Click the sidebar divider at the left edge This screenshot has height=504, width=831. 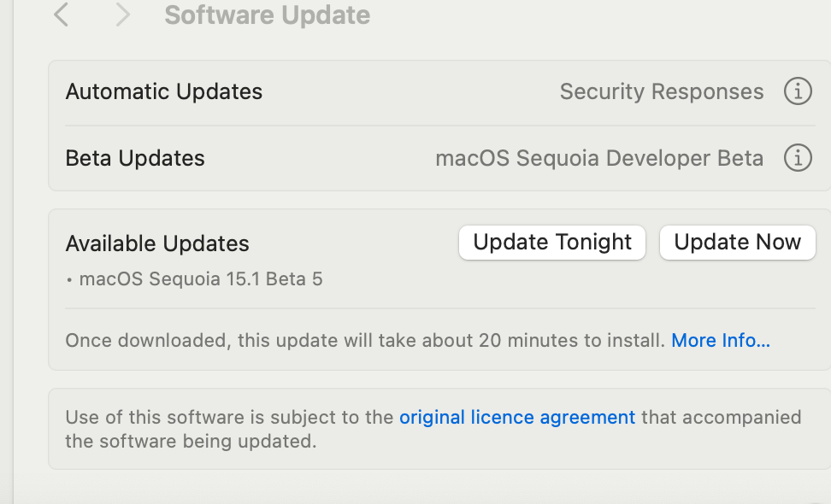pyautogui.click(x=13, y=256)
